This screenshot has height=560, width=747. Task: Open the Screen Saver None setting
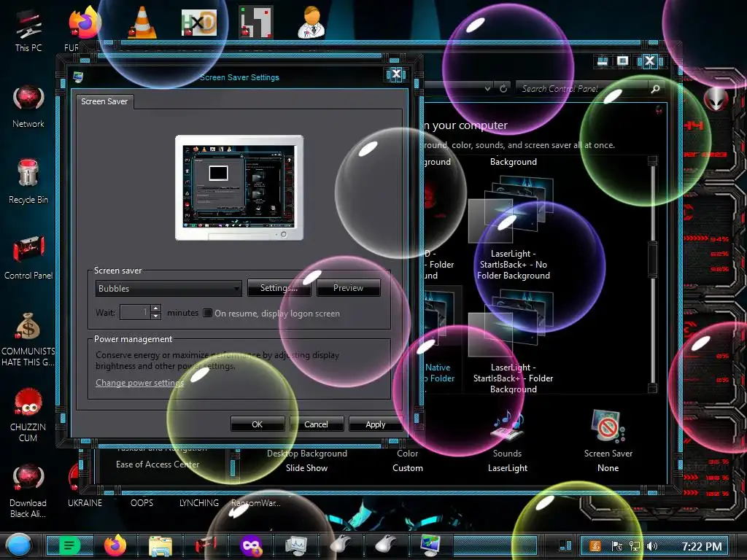(608, 443)
